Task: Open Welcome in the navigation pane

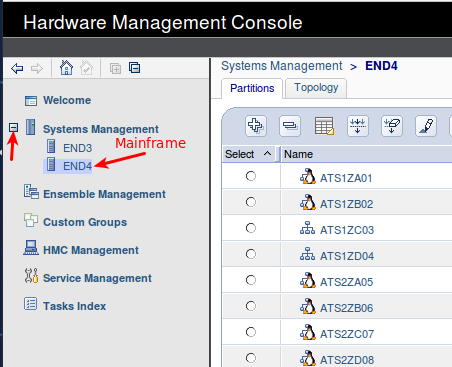Action: click(67, 100)
